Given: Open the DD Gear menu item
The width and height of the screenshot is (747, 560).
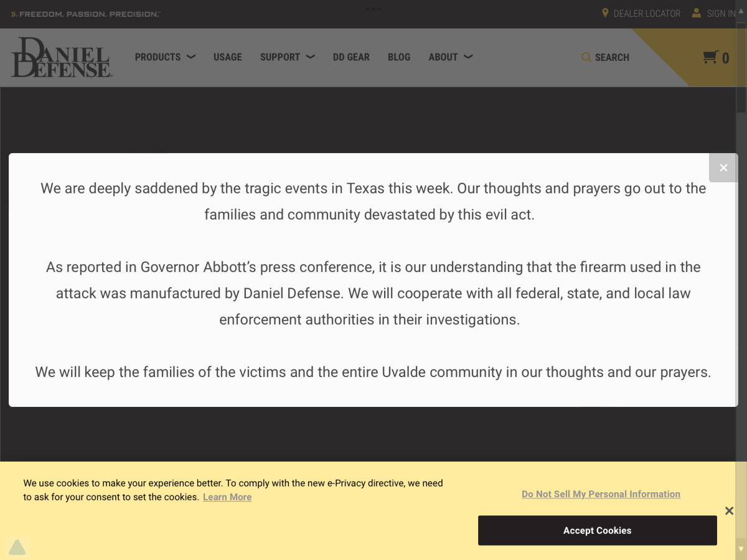Looking at the screenshot, I should click(x=351, y=57).
